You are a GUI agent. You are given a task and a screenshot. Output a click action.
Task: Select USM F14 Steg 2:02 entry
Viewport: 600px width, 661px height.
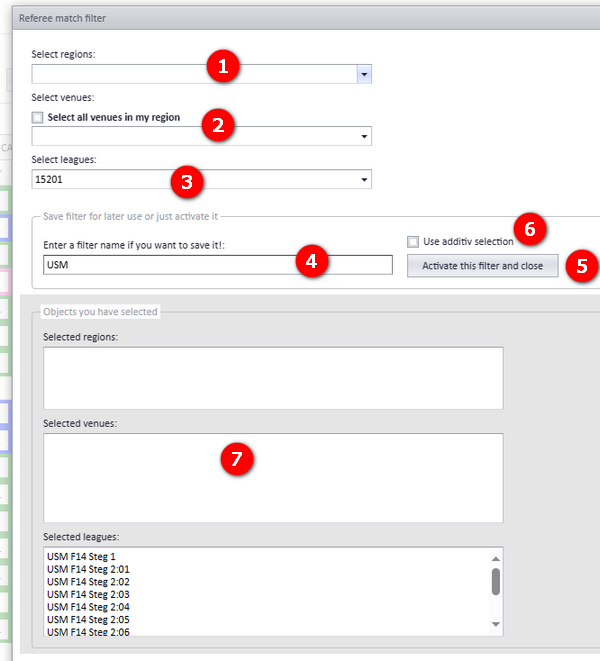[x=88, y=582]
